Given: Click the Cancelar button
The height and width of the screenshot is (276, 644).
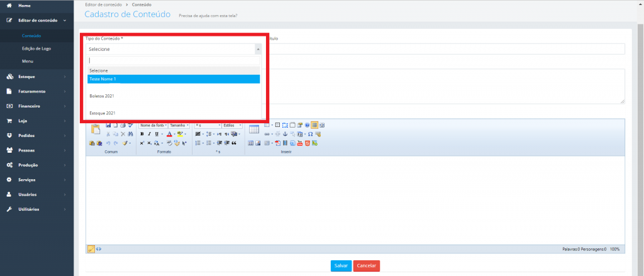Looking at the screenshot, I should coord(367,266).
